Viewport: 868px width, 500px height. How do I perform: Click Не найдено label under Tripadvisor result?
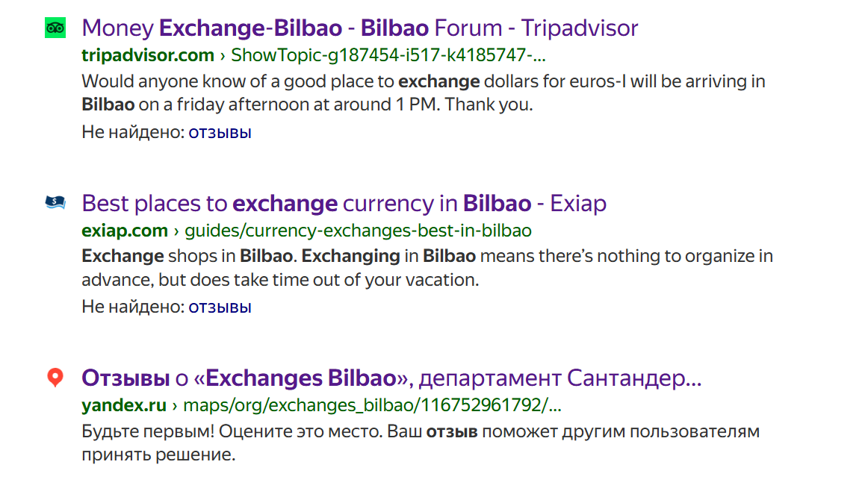[x=132, y=133]
